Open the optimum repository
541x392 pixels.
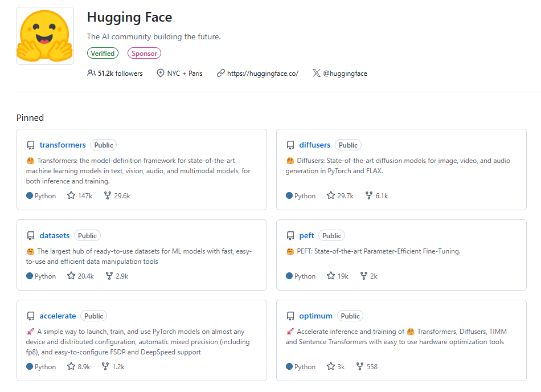[315, 316]
